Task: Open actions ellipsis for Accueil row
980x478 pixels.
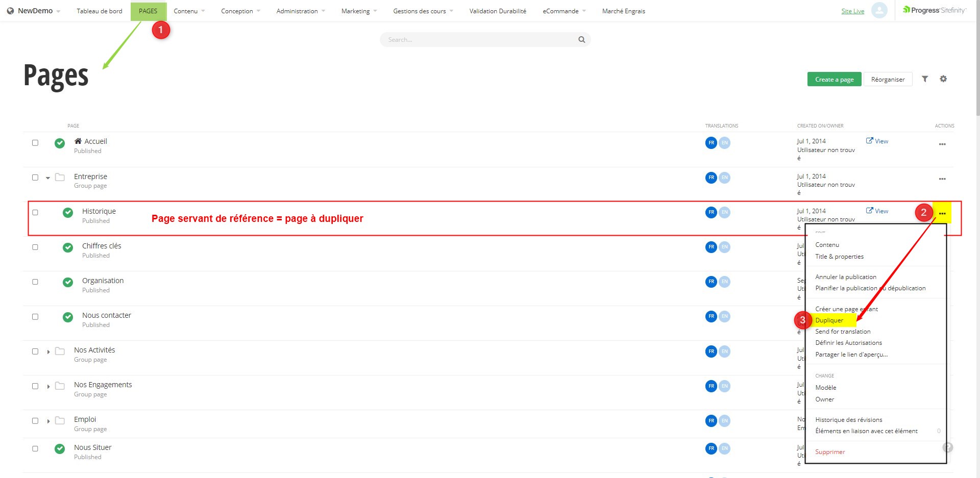Action: point(942,144)
